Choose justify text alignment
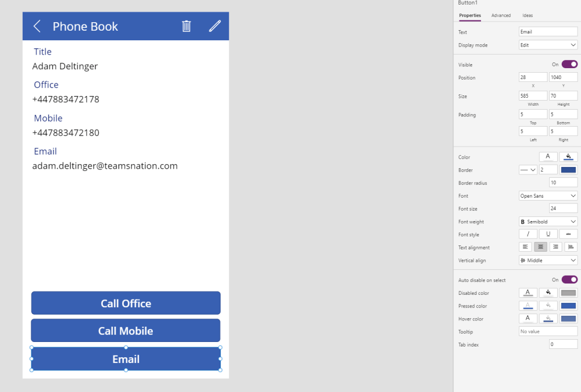This screenshot has width=581, height=392. tap(571, 247)
